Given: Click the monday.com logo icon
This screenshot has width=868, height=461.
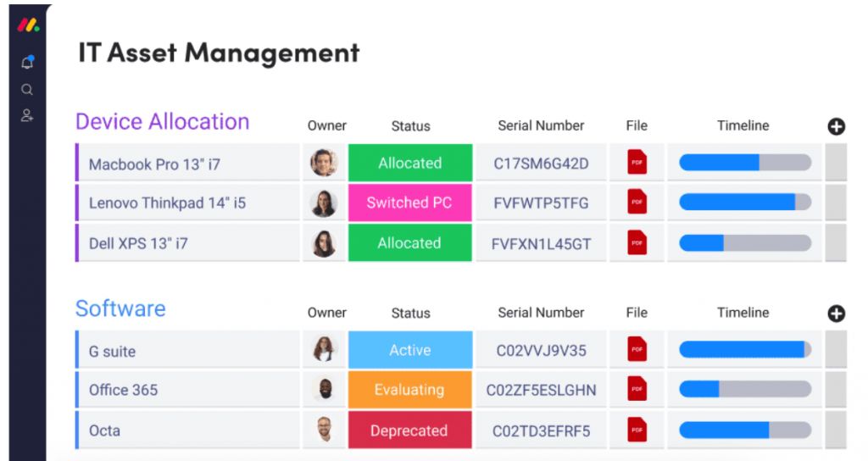Looking at the screenshot, I should coord(28,25).
